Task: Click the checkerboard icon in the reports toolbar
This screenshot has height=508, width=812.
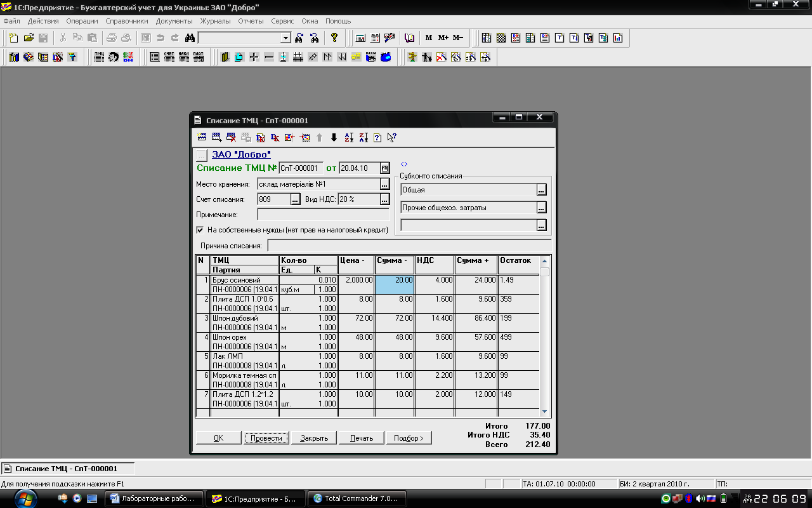Action: 501,38
